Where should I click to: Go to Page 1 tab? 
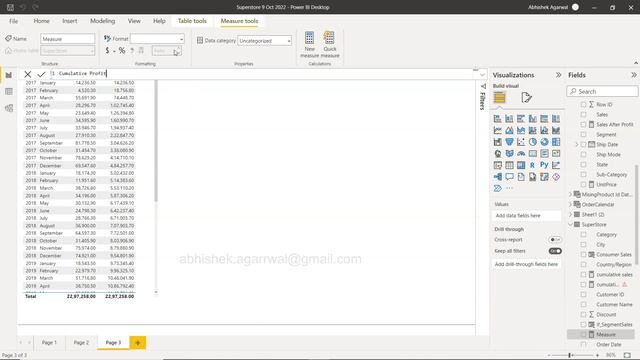click(49, 342)
